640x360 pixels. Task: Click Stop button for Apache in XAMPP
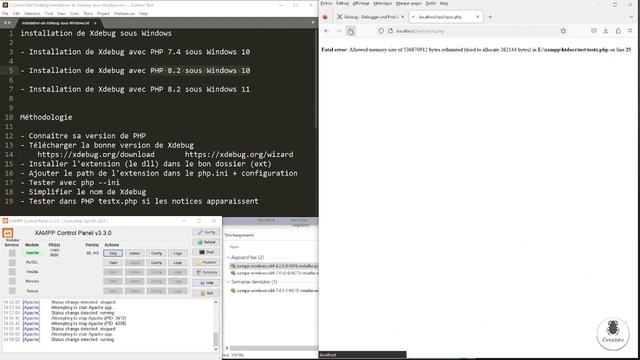tap(113, 253)
